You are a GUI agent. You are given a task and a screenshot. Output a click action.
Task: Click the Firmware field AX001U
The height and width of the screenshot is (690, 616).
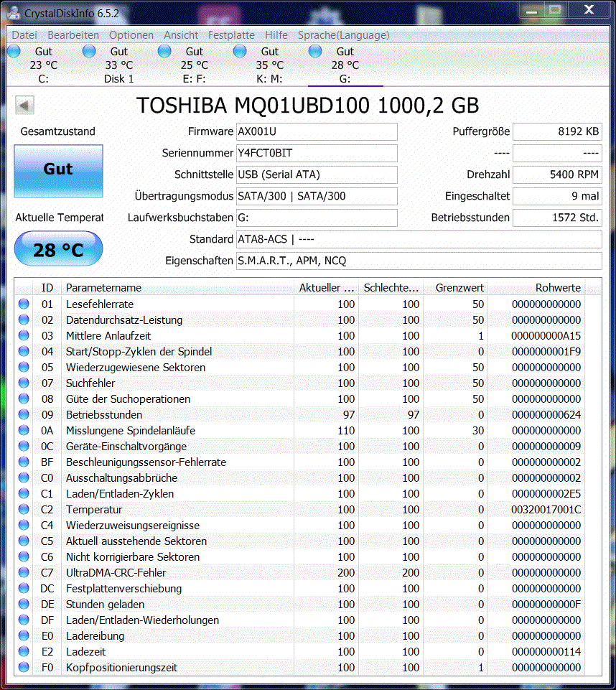[317, 131]
